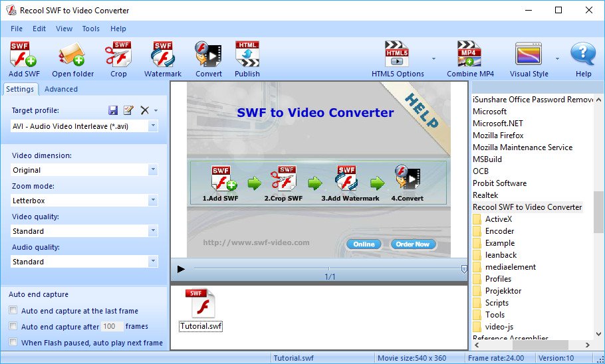Edit the target profile with the pencil icon
Viewport: 605px width, 364px height.
click(128, 110)
